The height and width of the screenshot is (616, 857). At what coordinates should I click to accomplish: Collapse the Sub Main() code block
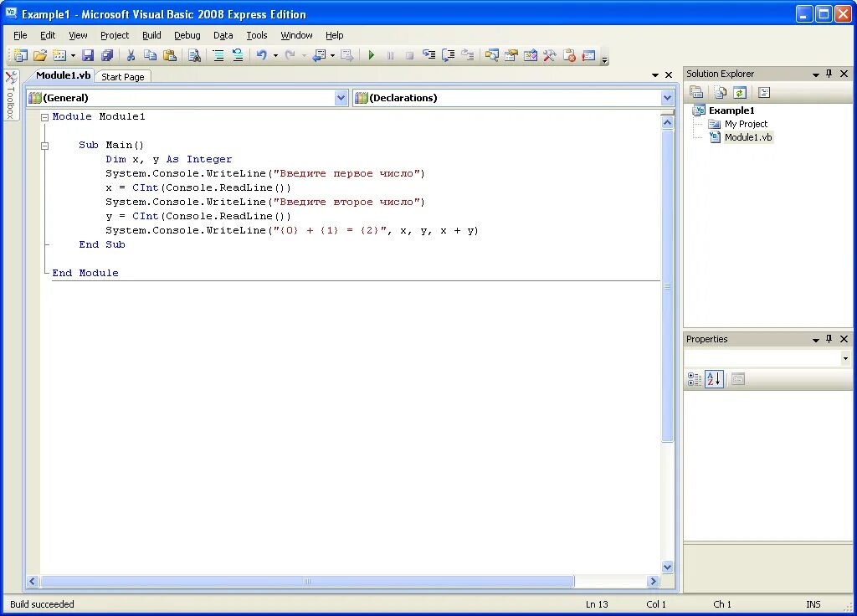(45, 146)
